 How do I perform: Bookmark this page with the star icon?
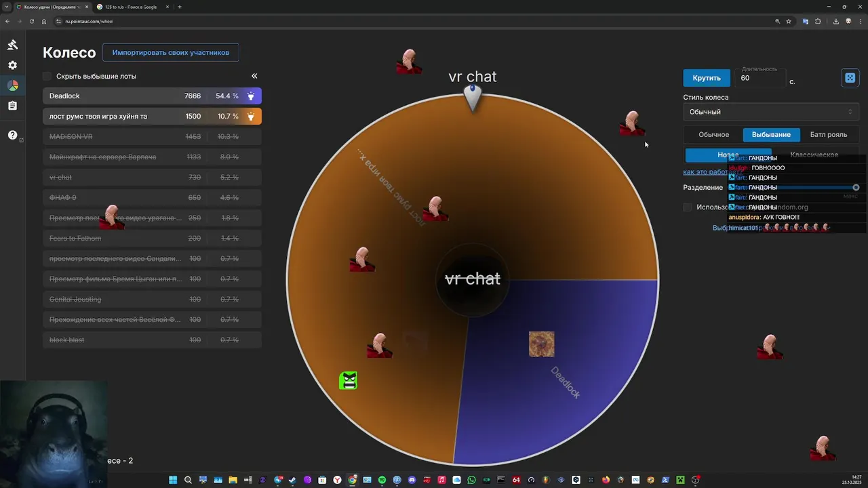tap(789, 21)
